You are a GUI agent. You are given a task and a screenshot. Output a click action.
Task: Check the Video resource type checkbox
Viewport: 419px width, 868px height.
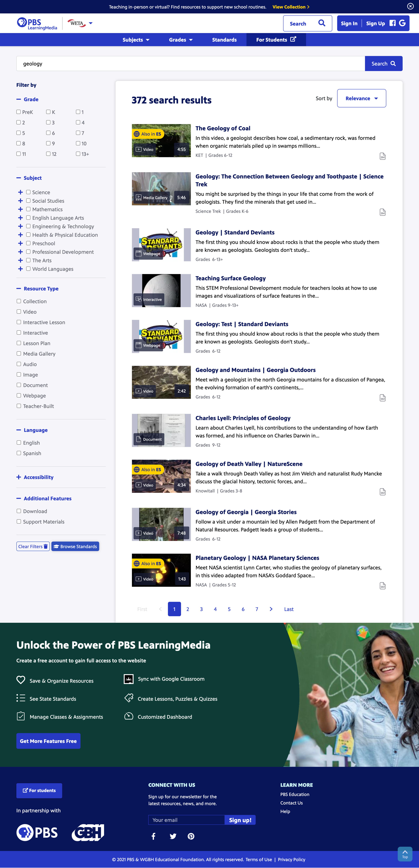pos(19,312)
